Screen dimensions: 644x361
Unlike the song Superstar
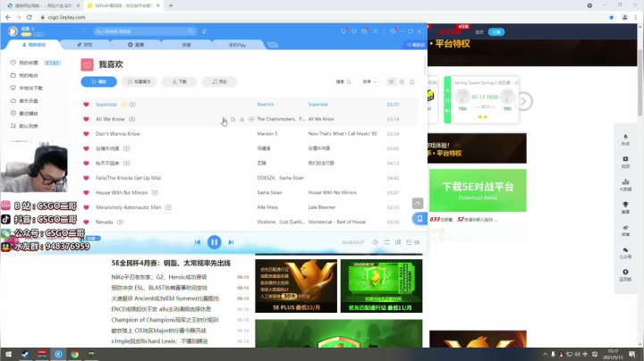click(x=86, y=105)
